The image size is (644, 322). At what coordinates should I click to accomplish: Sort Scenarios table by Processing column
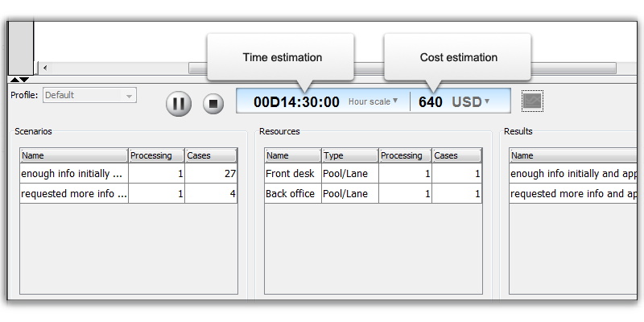tap(156, 155)
